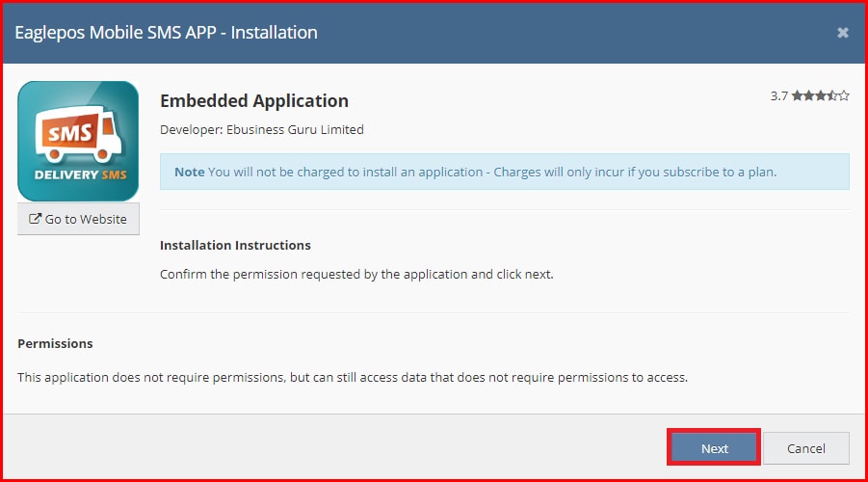Close the installation dialog with the X
The height and width of the screenshot is (482, 868).
tap(842, 33)
